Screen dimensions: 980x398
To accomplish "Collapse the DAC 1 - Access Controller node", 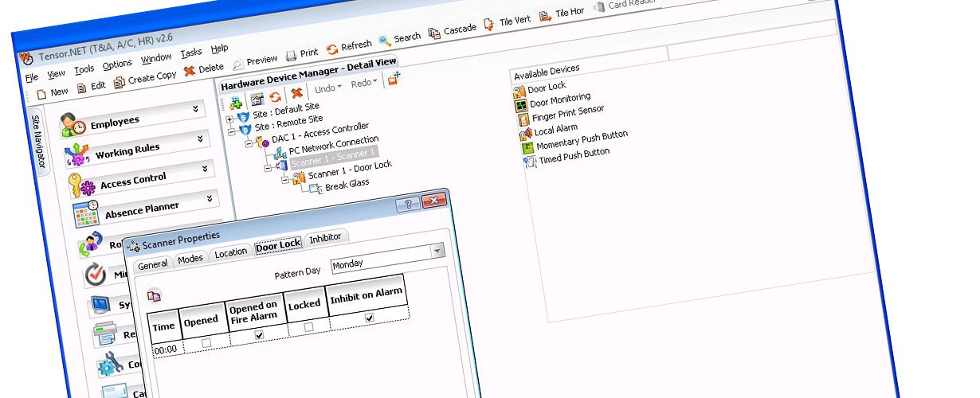I will pyautogui.click(x=249, y=145).
